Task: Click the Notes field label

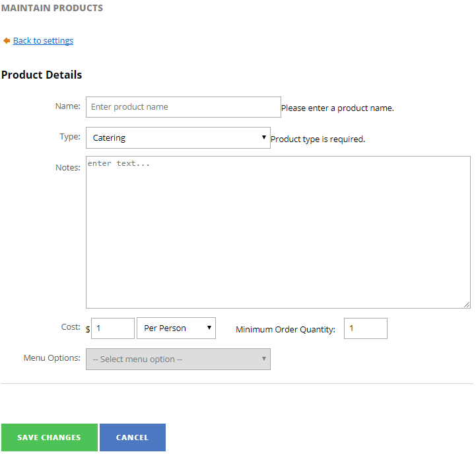Action: (x=67, y=168)
